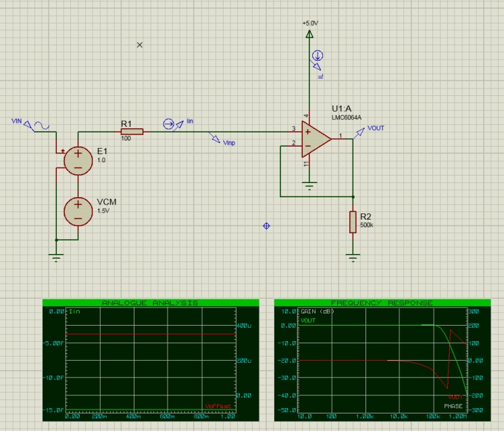Click the LMC6064A part name text

[347, 118]
